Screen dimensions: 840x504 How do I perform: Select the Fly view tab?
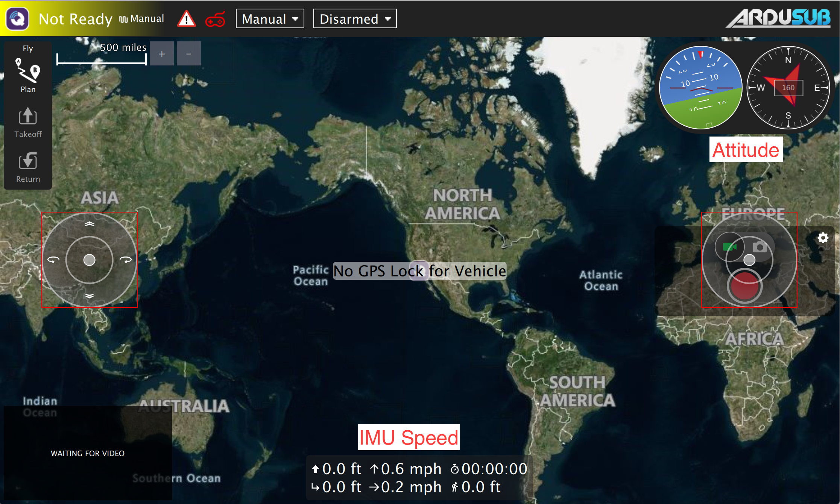click(x=28, y=48)
